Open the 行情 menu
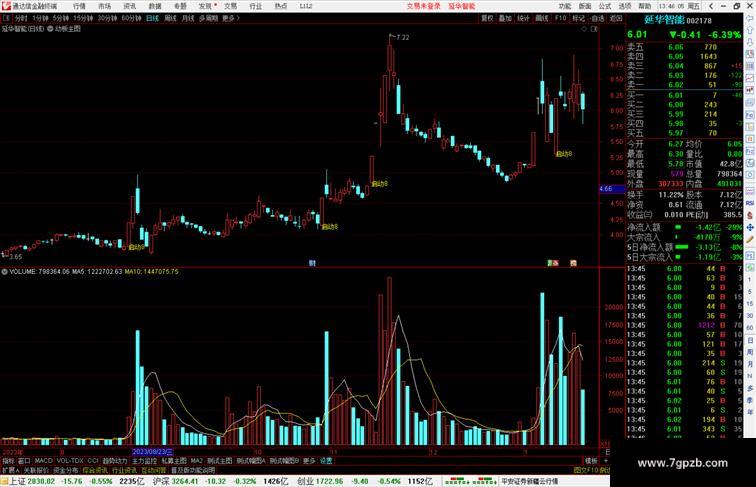The image size is (756, 487). click(79, 6)
